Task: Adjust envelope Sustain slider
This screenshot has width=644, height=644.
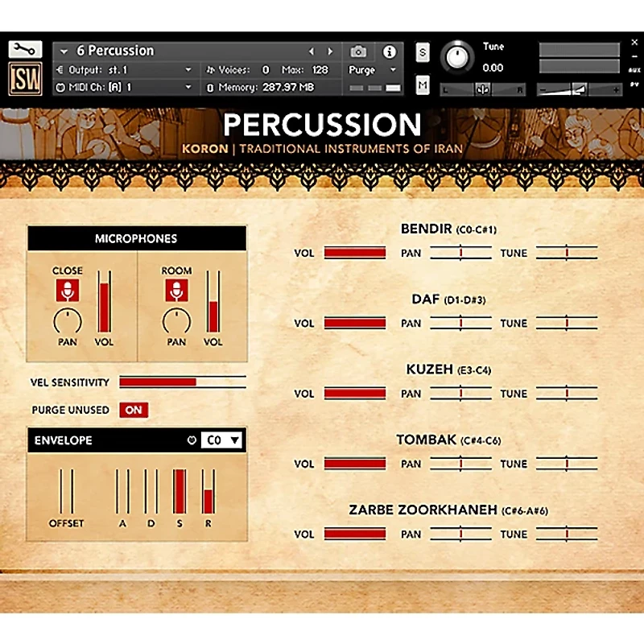Action: 180,491
